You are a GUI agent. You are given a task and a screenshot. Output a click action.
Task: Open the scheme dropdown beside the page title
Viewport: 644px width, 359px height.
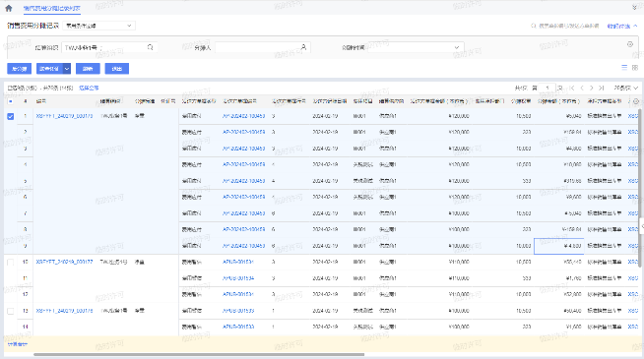99,26
